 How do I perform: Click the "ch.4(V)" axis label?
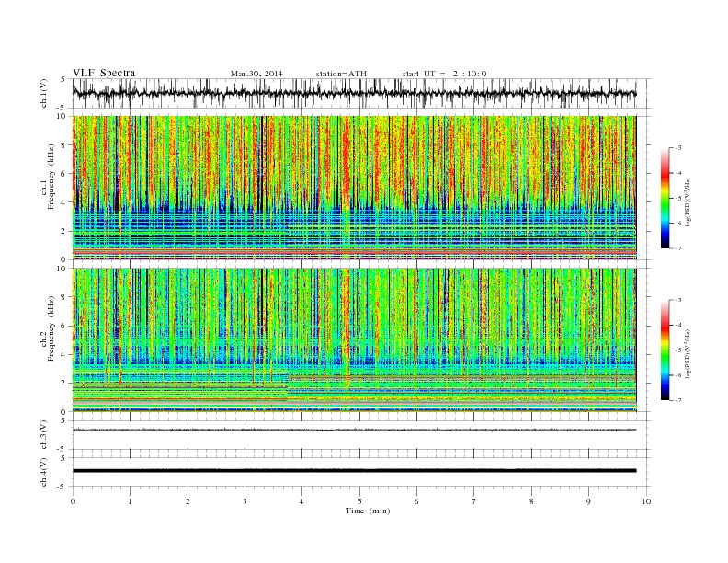point(44,472)
